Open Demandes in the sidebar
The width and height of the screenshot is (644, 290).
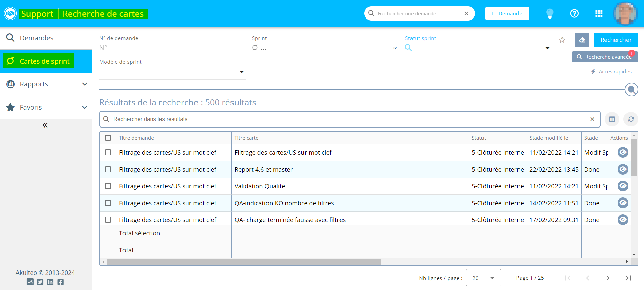tap(36, 38)
